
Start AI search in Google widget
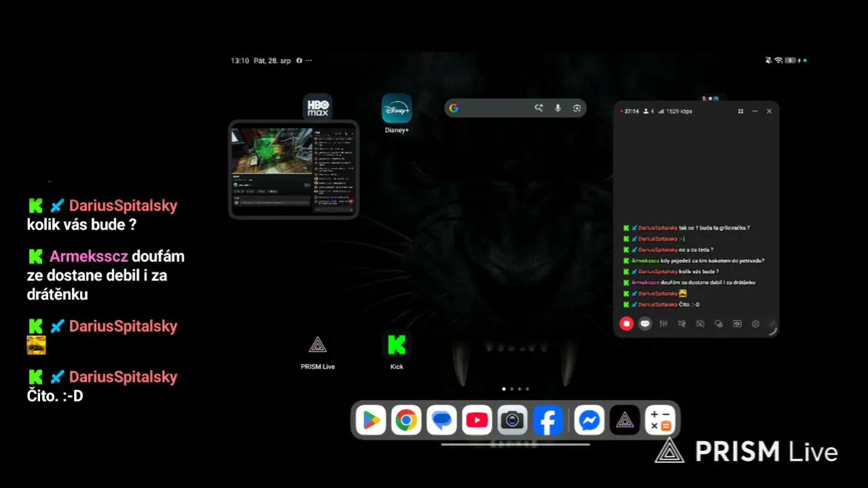point(538,108)
